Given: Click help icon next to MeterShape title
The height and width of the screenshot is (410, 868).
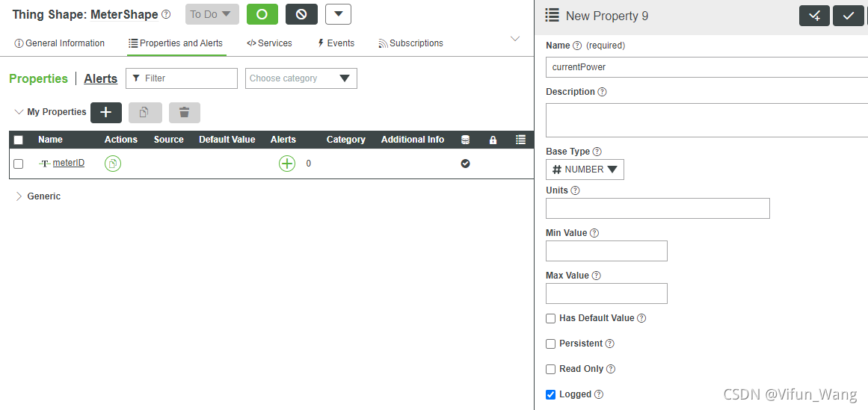Looking at the screenshot, I should click(x=166, y=14).
